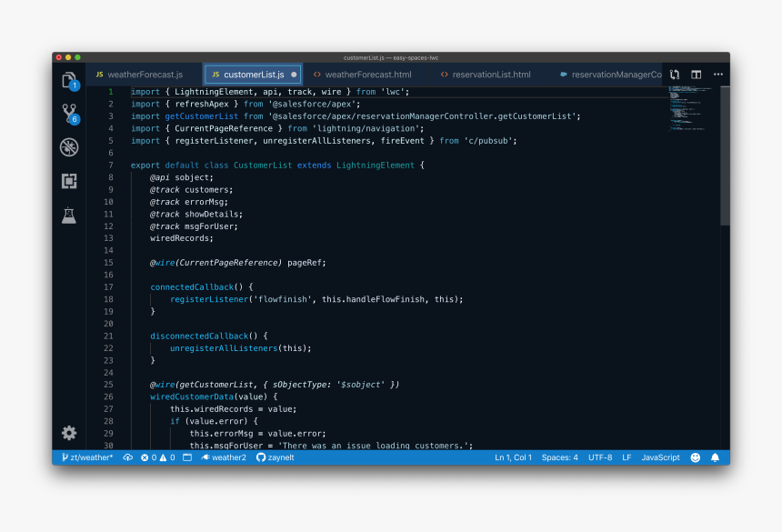
Task: Click the sync cloud icon in status bar
Action: coord(127,457)
